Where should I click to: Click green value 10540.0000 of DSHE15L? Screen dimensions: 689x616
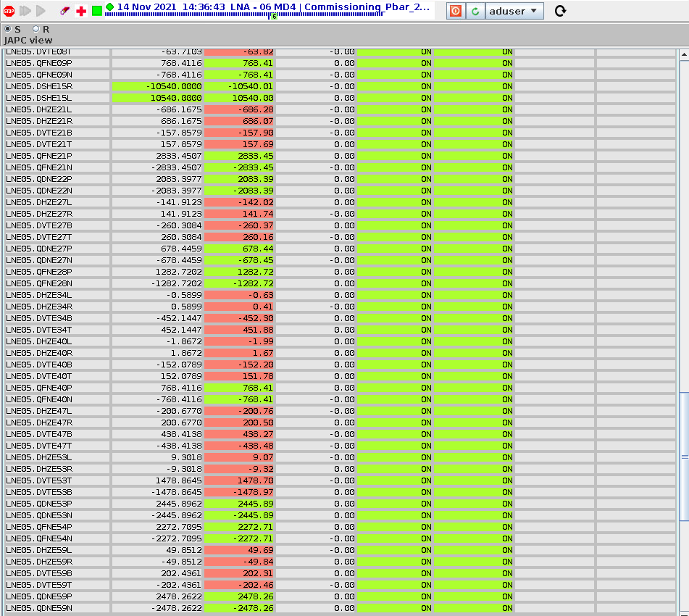pos(157,98)
